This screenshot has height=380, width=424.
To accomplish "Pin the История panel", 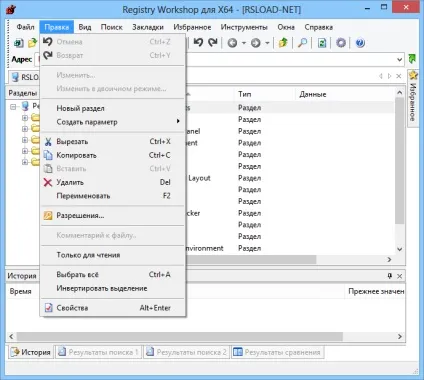I will (390, 276).
